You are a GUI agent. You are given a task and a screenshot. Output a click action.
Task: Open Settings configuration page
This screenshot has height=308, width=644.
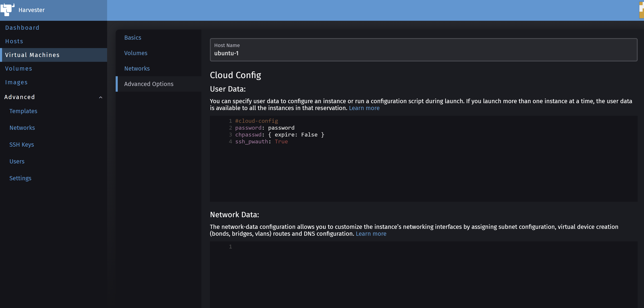pyautogui.click(x=21, y=178)
